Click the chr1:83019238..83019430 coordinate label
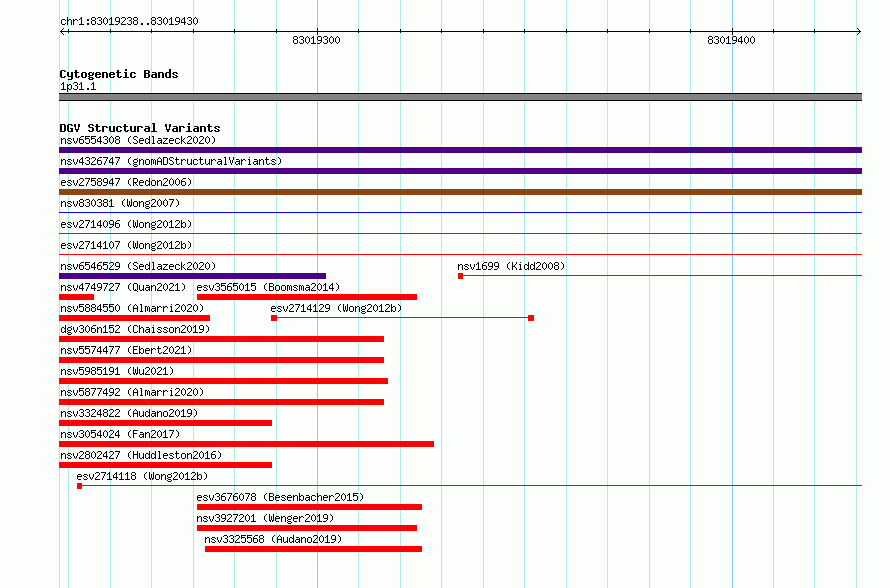Image resolution: width=890 pixels, height=588 pixels. point(129,21)
